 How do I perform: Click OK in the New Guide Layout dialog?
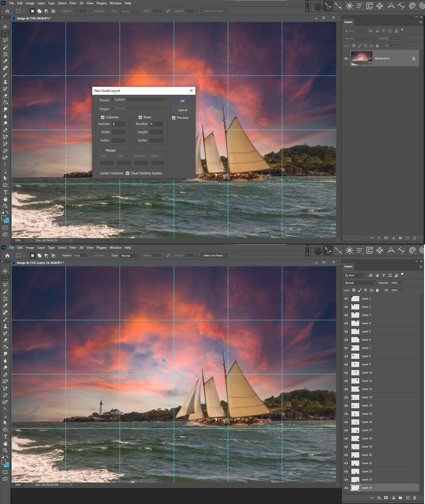tap(182, 101)
